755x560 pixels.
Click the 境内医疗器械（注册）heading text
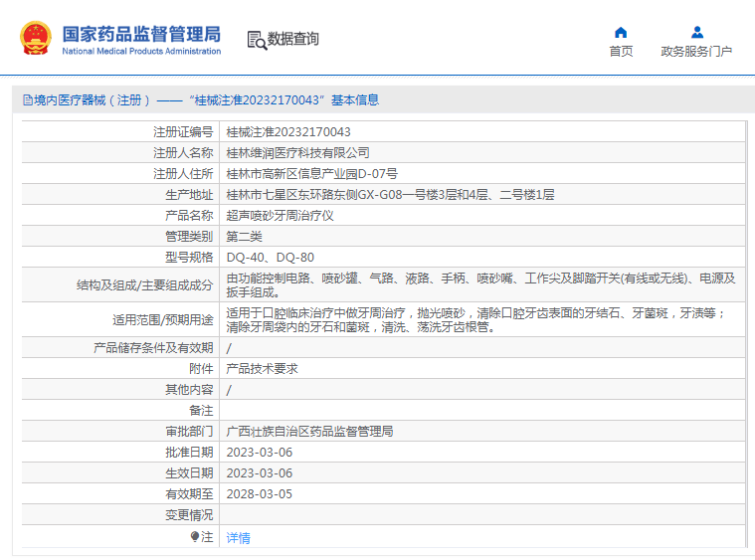92,100
